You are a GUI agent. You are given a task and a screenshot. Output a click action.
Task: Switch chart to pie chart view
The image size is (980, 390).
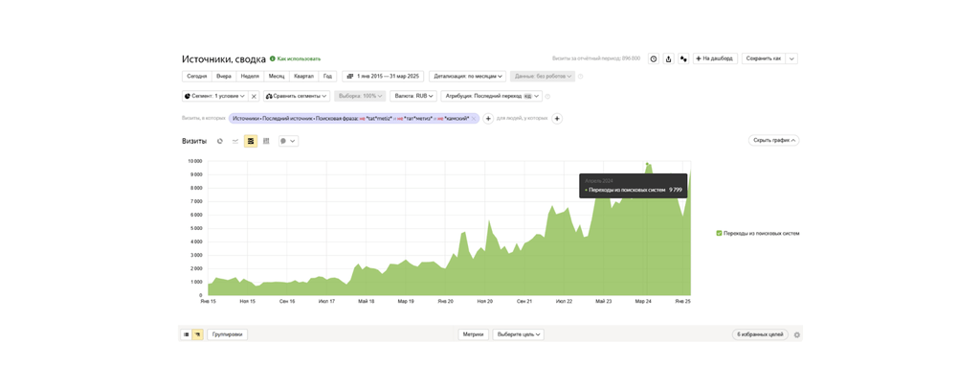pyautogui.click(x=220, y=141)
